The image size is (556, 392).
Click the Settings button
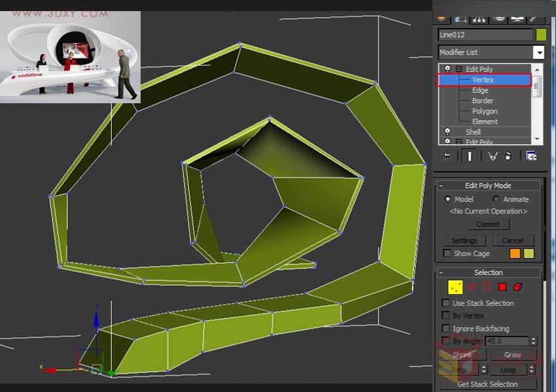tap(464, 240)
